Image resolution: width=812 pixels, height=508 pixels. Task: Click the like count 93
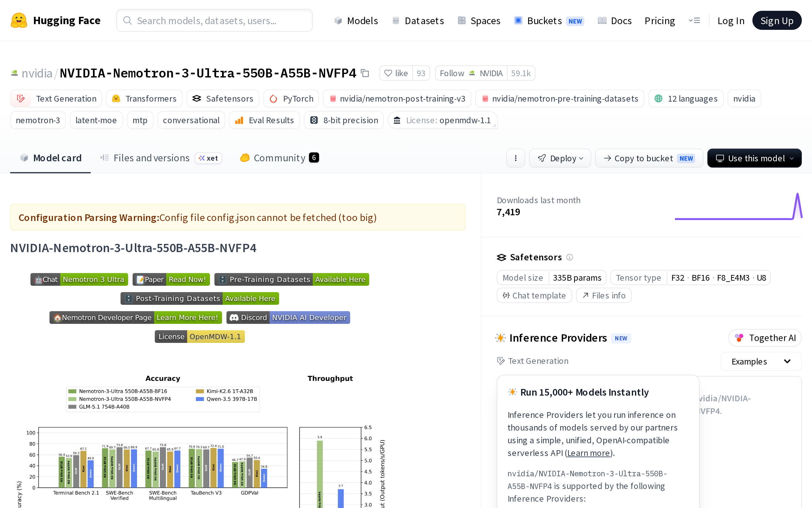421,73
